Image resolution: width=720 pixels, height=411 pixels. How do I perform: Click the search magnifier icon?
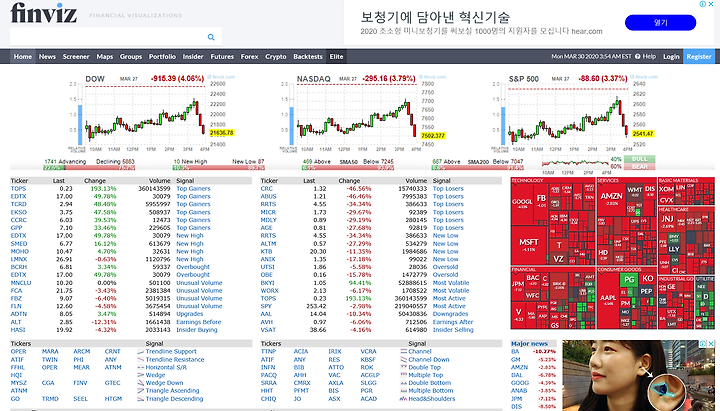coord(211,37)
